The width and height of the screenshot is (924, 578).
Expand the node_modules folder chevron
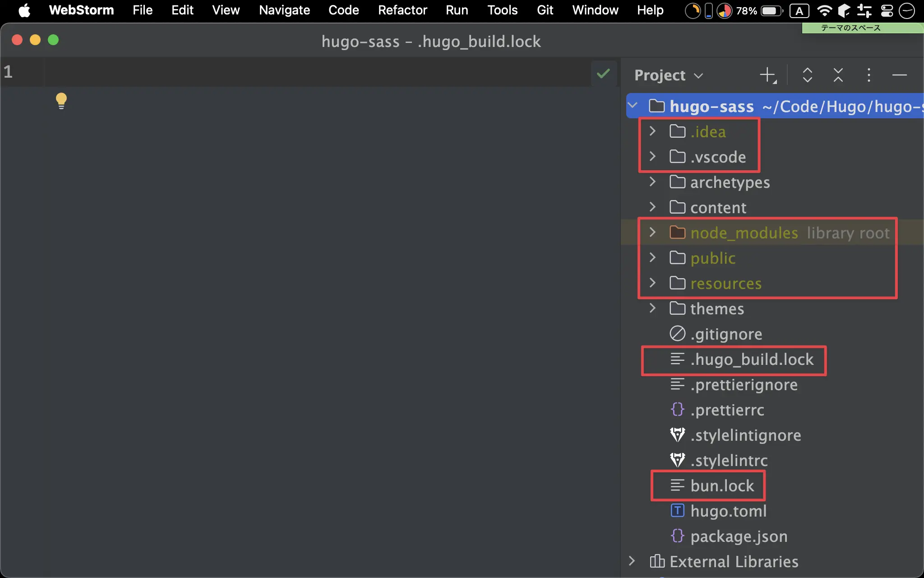tap(652, 232)
